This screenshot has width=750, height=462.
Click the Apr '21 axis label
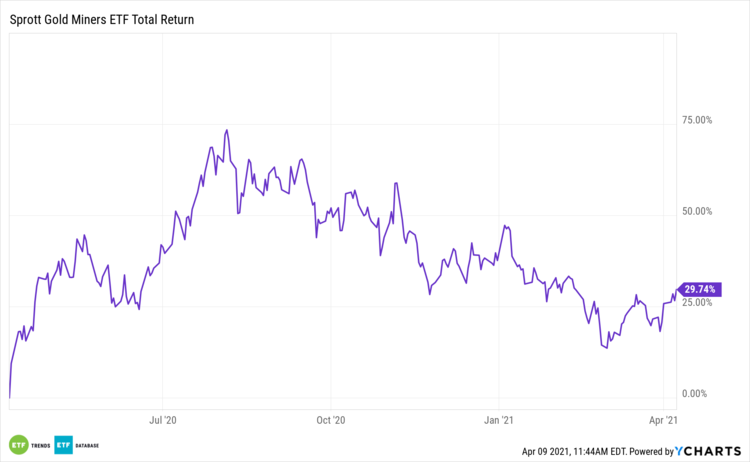point(663,421)
